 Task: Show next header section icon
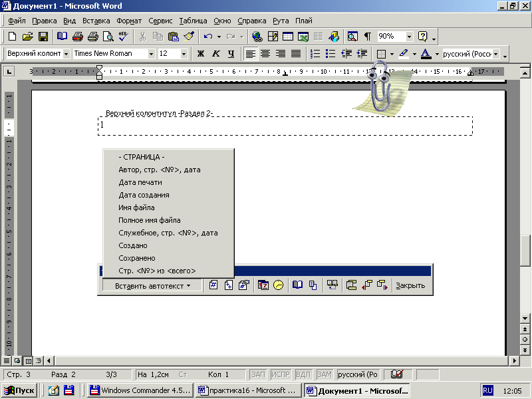pyautogui.click(x=382, y=285)
